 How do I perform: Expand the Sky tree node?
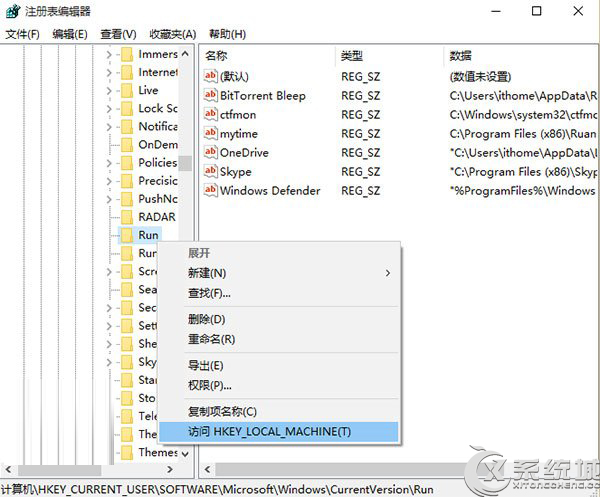point(109,362)
